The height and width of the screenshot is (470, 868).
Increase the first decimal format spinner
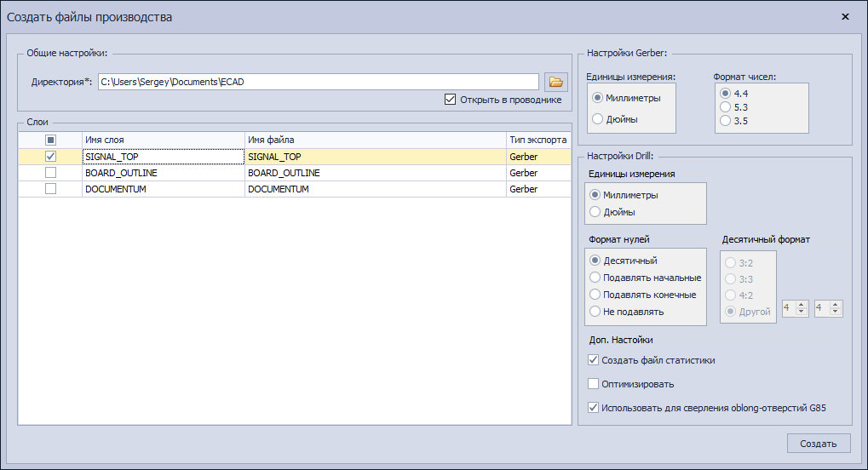pos(801,305)
